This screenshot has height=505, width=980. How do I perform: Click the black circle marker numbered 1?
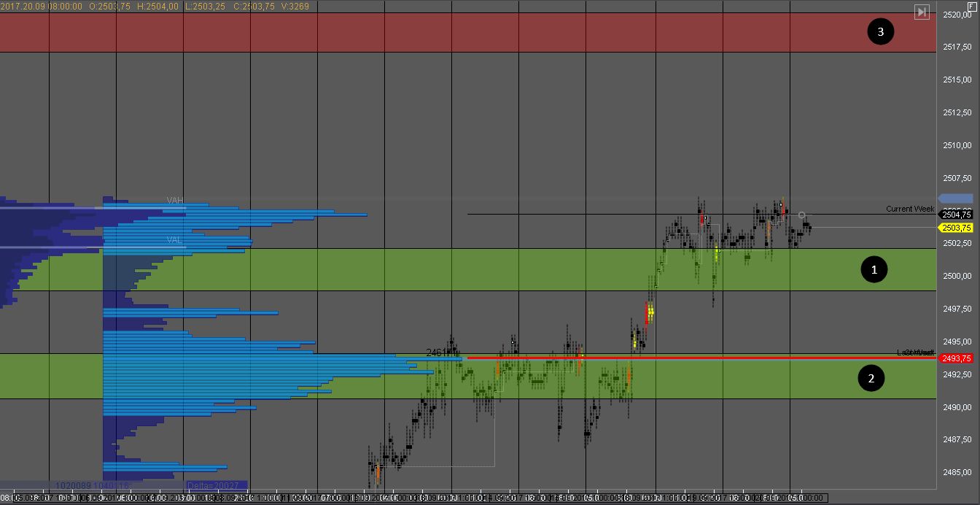[x=874, y=270]
